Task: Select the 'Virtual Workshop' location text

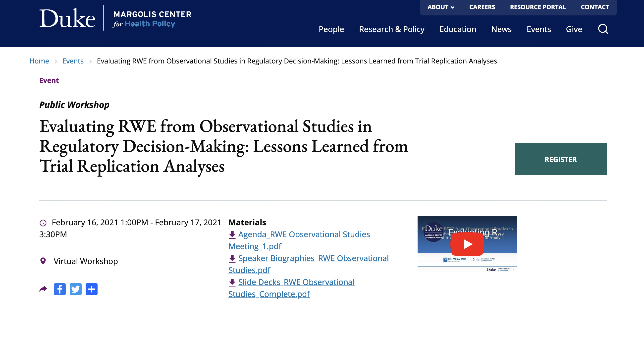Action: click(x=86, y=261)
